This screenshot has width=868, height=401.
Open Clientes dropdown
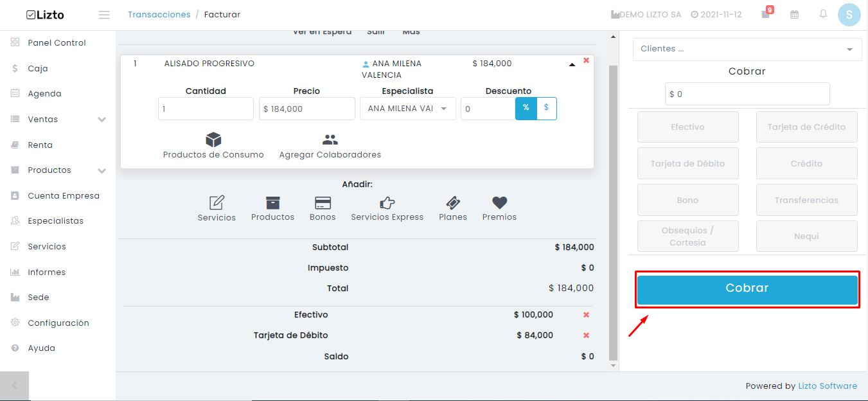coord(747,49)
